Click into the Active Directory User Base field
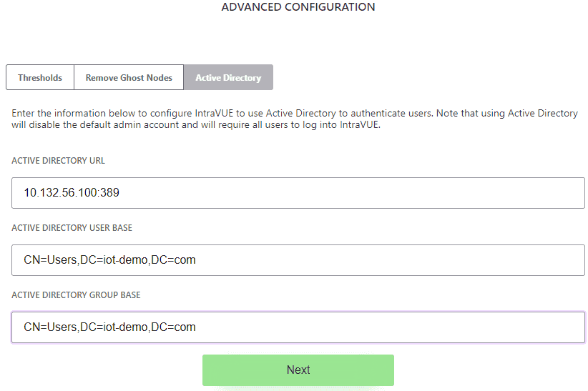 (x=298, y=260)
